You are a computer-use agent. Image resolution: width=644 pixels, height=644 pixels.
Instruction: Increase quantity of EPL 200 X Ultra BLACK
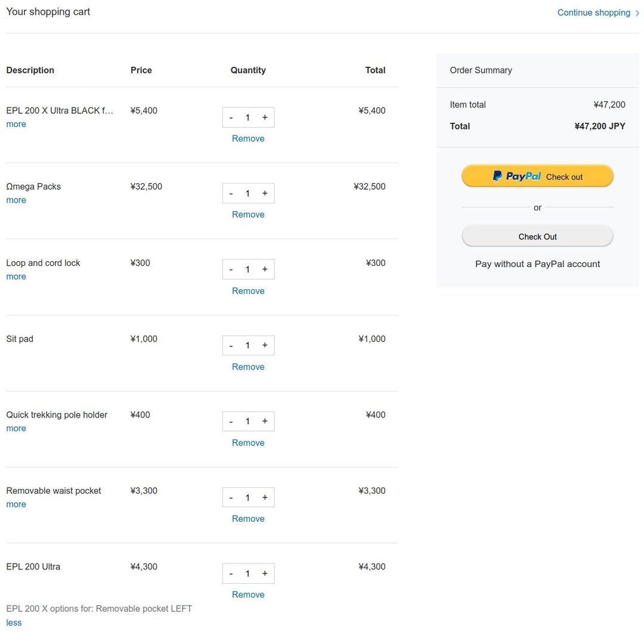pos(265,117)
